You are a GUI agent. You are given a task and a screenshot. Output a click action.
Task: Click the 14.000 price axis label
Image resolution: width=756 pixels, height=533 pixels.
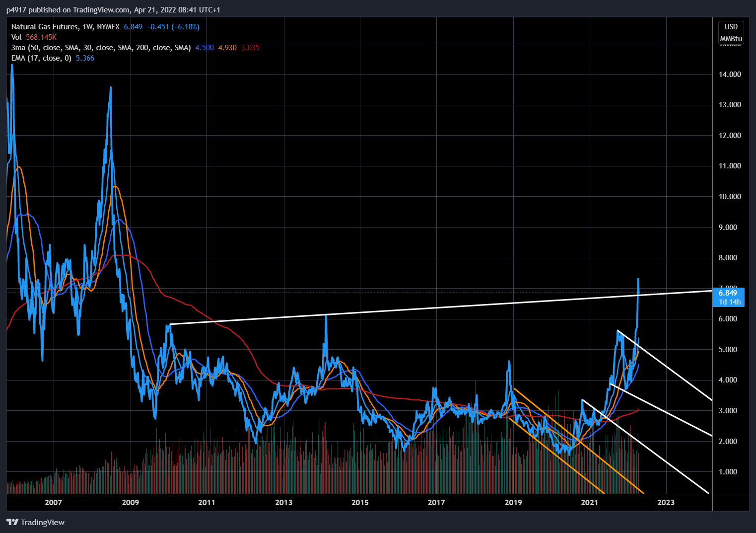[730, 75]
